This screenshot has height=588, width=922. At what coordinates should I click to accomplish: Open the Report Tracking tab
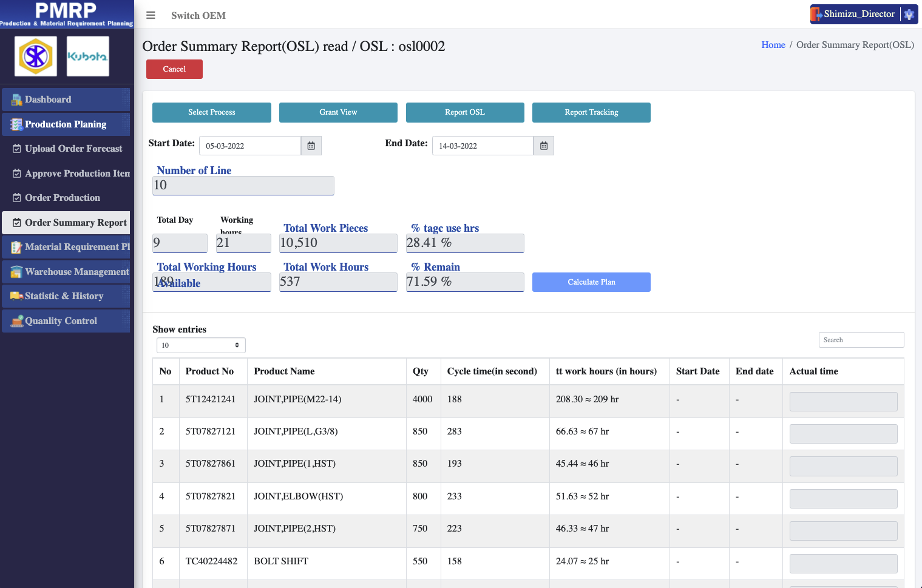[x=591, y=112]
